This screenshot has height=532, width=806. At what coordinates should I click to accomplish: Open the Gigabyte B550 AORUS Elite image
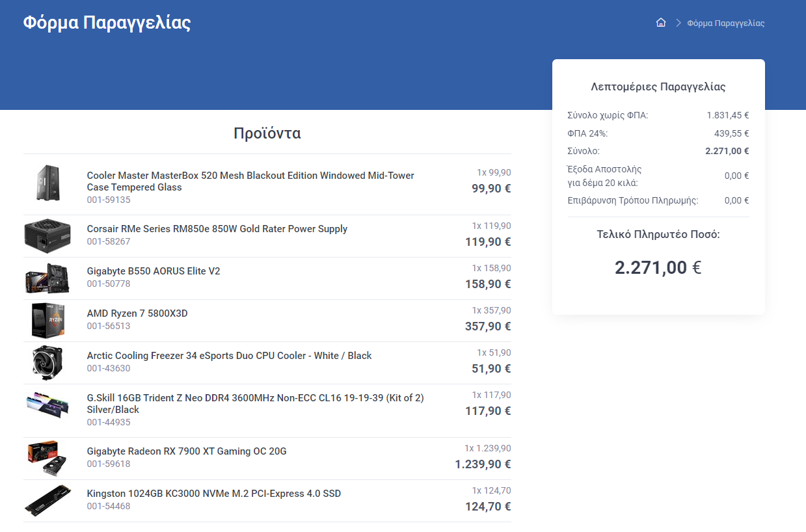47,278
